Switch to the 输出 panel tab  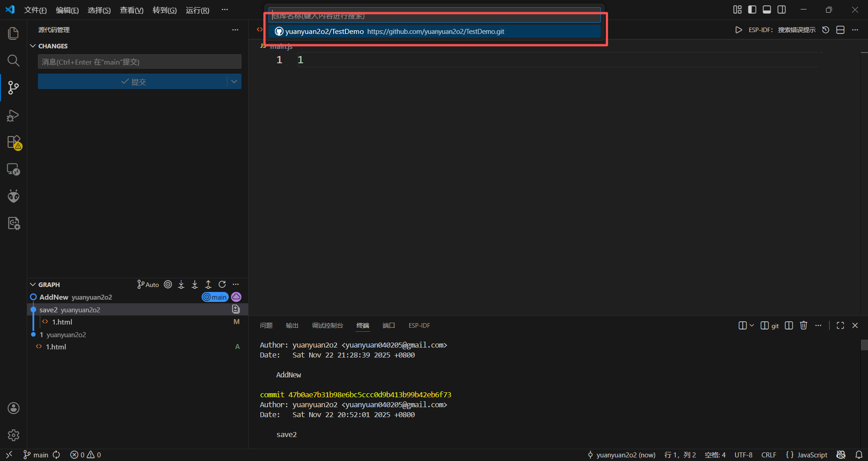coord(292,325)
